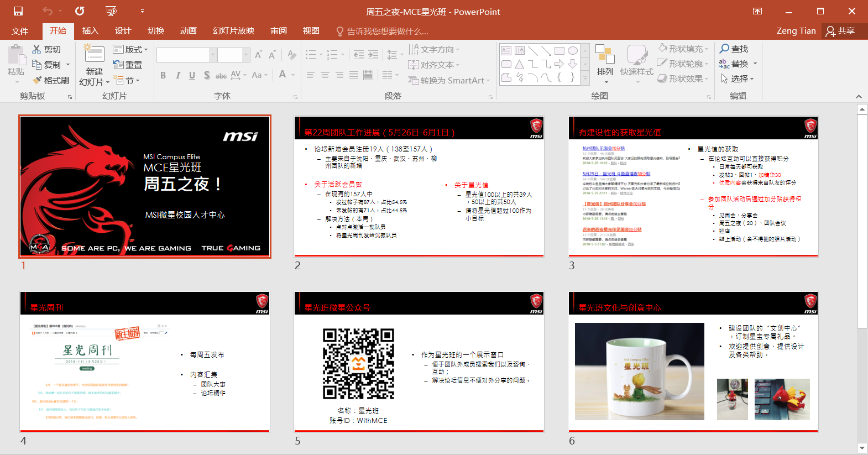Screen dimensions: 868x455
Task: Open line spacing dropdown
Action: click(395, 55)
